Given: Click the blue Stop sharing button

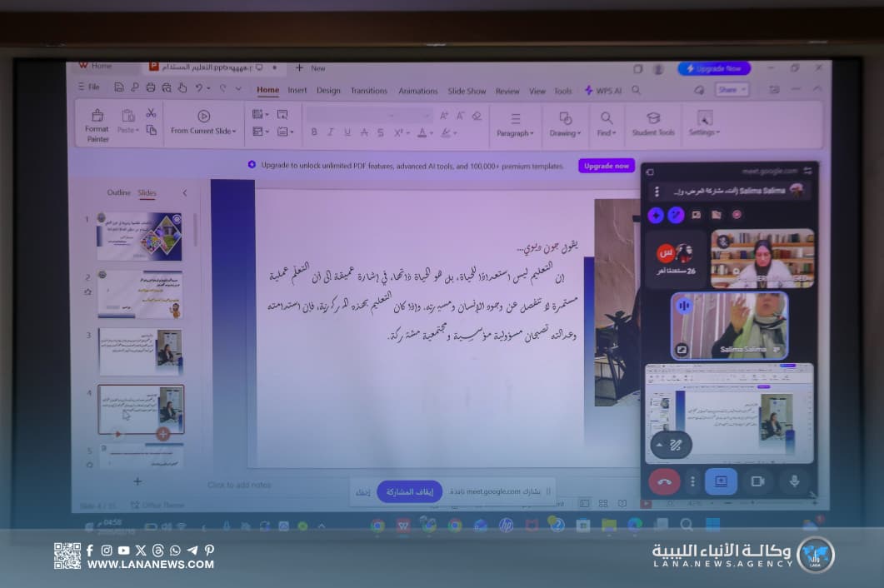Looking at the screenshot, I should [409, 491].
